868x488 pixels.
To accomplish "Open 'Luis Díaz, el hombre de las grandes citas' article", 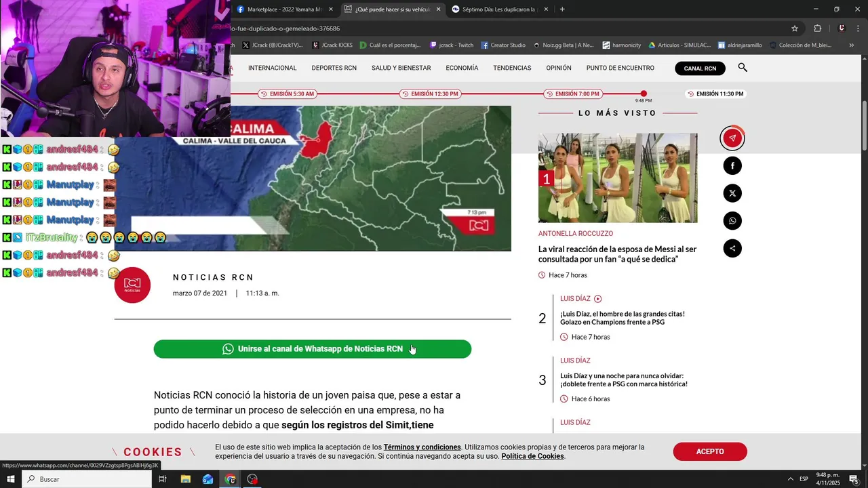I will coord(623,318).
